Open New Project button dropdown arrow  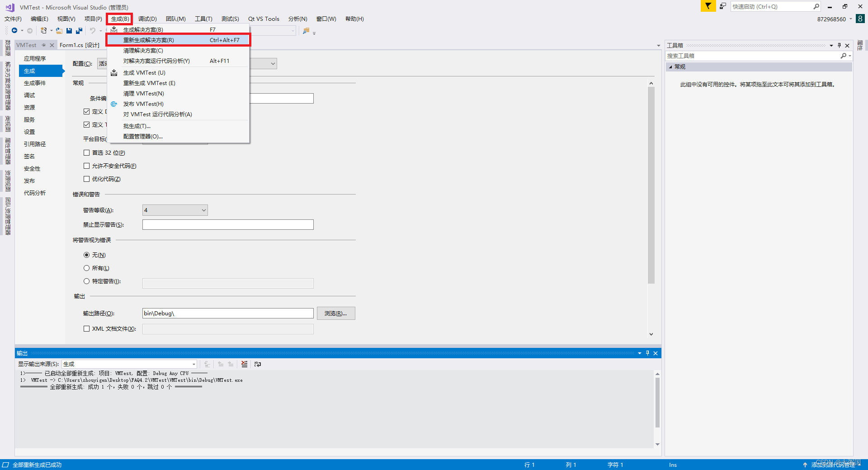coord(51,31)
